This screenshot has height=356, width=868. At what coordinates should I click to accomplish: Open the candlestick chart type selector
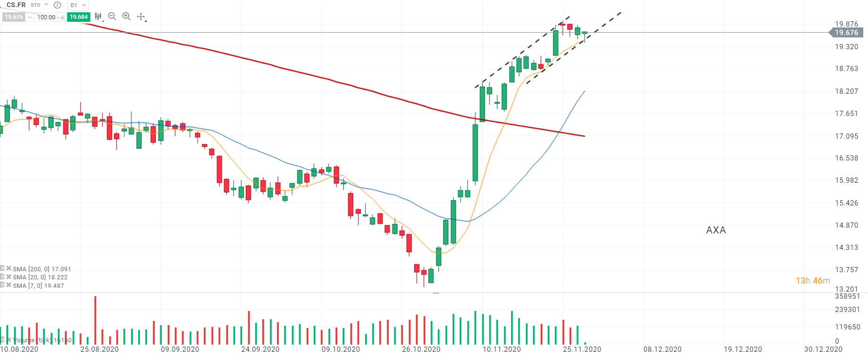[x=98, y=17]
